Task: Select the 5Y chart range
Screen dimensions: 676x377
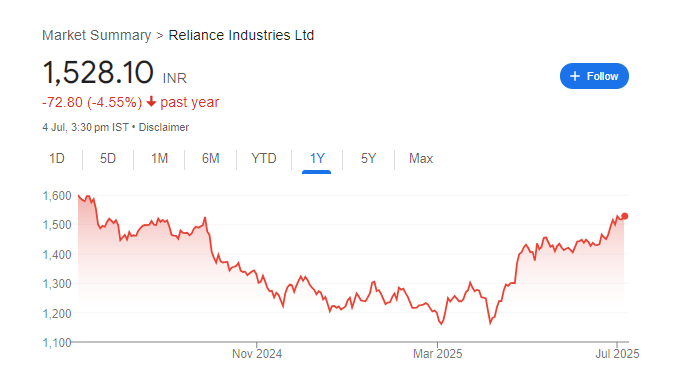Action: coord(369,159)
